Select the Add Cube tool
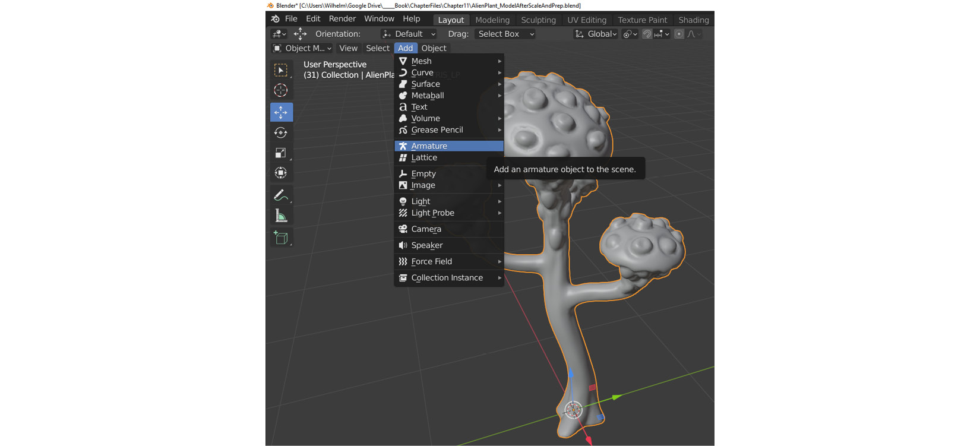The image size is (980, 446). [x=281, y=238]
